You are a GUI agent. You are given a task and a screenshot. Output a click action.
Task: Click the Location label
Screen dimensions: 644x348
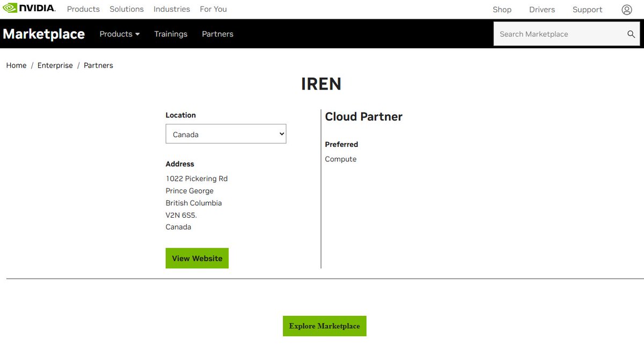click(x=180, y=115)
